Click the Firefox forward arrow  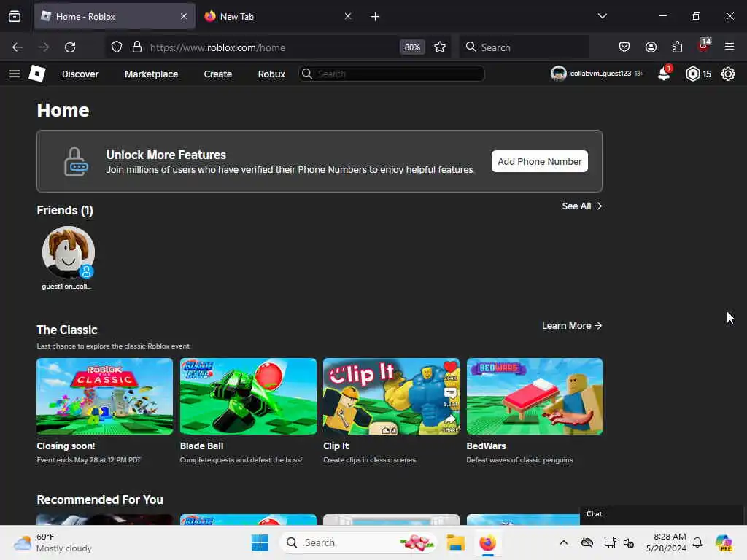[x=44, y=47]
